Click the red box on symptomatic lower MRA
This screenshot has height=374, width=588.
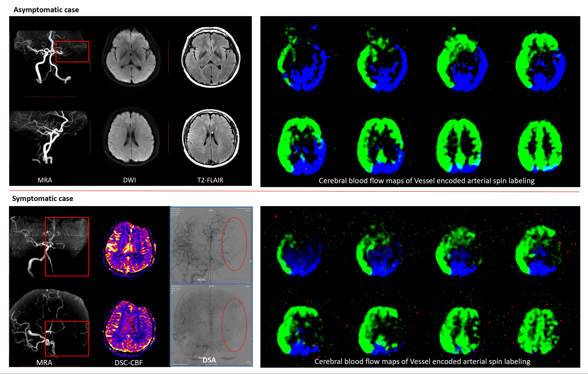pos(67,339)
